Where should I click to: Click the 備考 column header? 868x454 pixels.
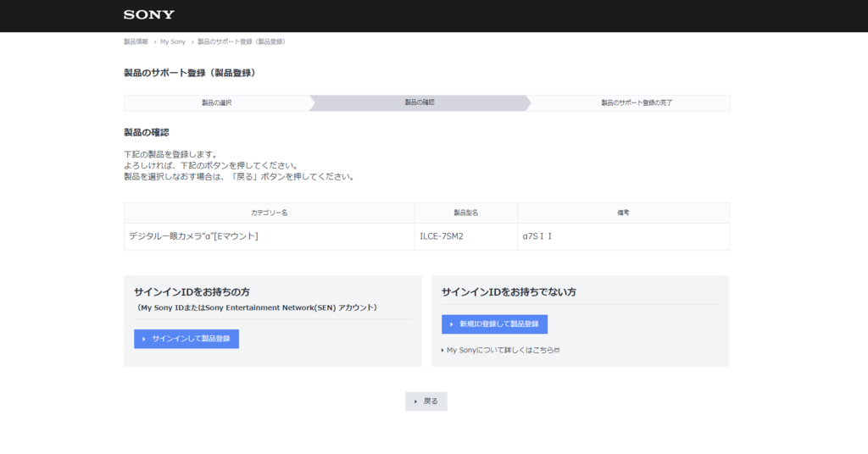pos(623,213)
